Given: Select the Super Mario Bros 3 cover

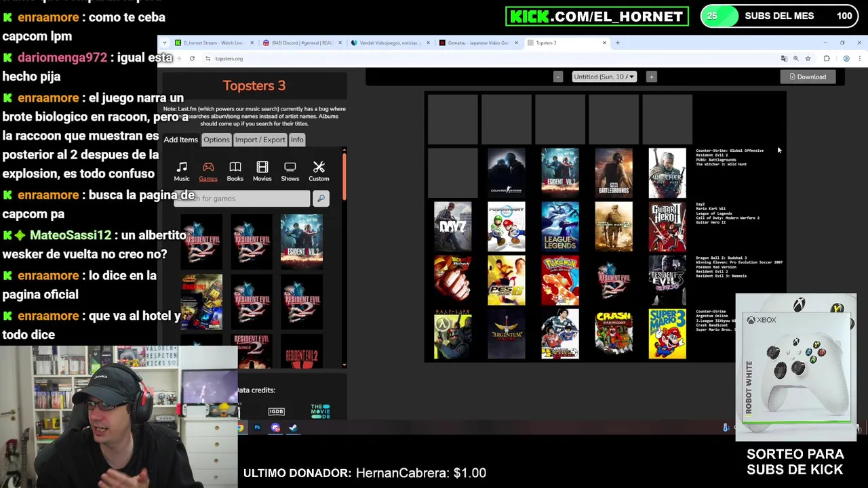Looking at the screenshot, I should (667, 333).
